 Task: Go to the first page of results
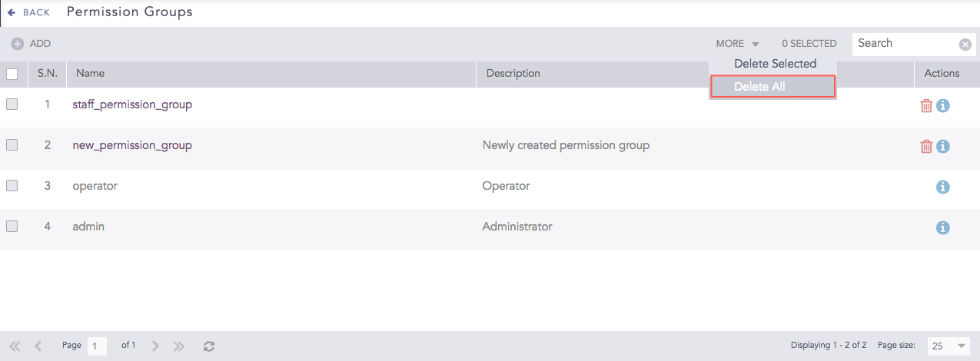pos(15,346)
